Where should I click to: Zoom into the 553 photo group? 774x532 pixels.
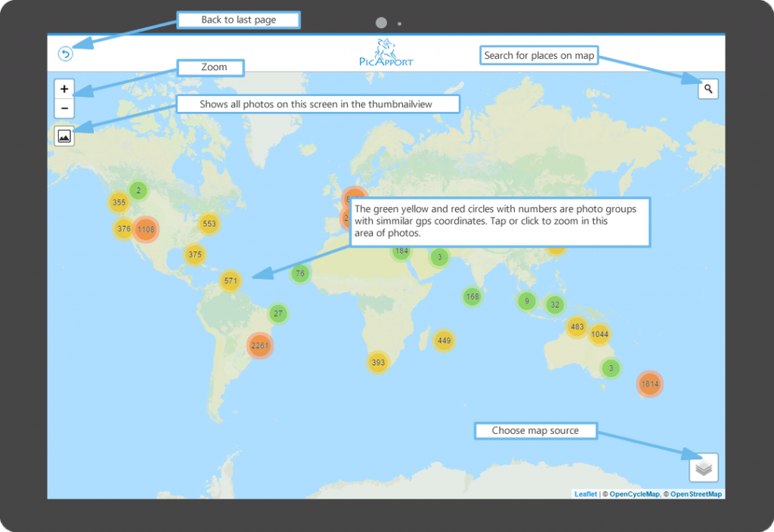coord(209,224)
